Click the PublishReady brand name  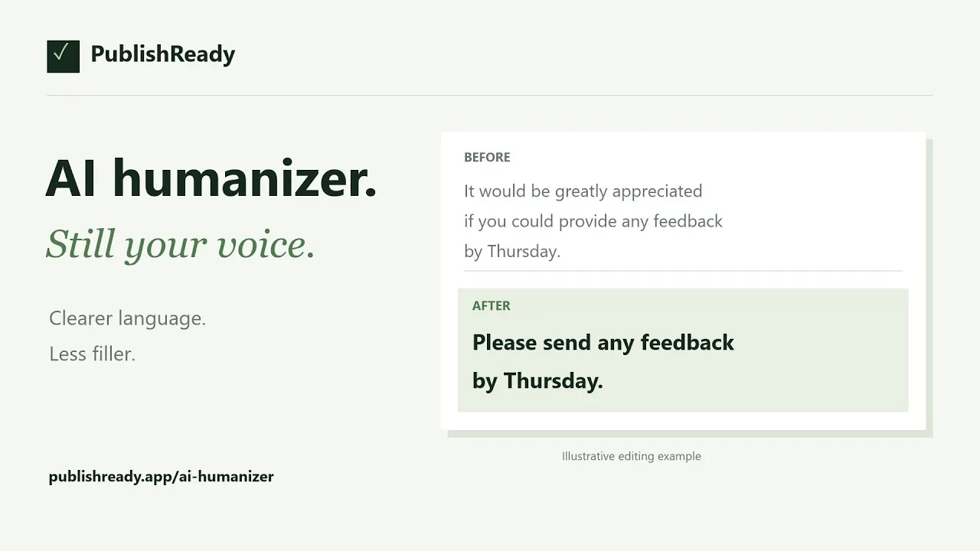click(162, 54)
